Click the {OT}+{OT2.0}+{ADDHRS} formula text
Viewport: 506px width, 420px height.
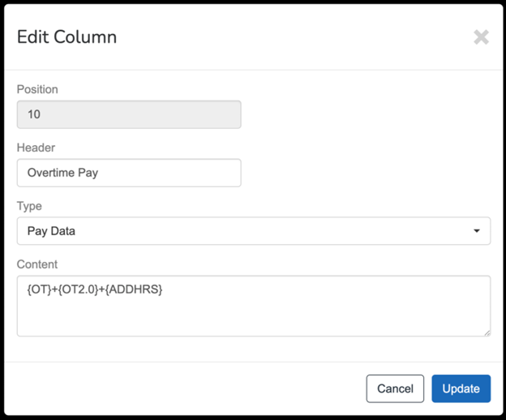[95, 289]
